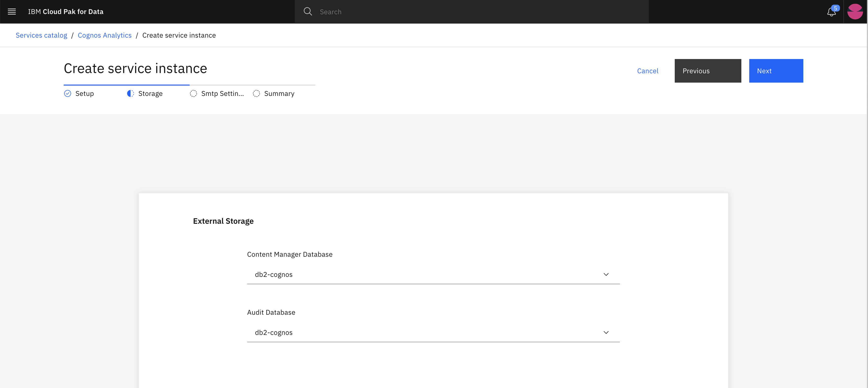Click the Create service instance page heading
The image size is (868, 388).
(135, 68)
